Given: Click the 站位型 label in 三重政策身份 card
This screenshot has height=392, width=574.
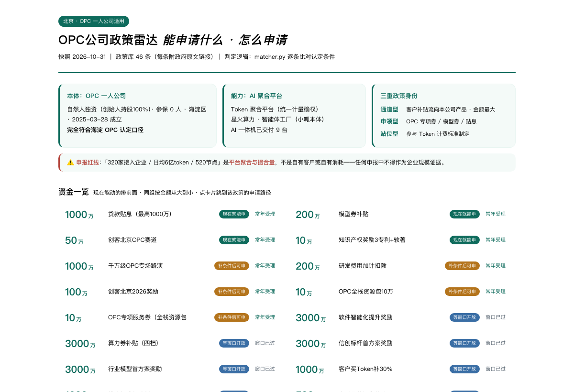Looking at the screenshot, I should (x=389, y=134).
